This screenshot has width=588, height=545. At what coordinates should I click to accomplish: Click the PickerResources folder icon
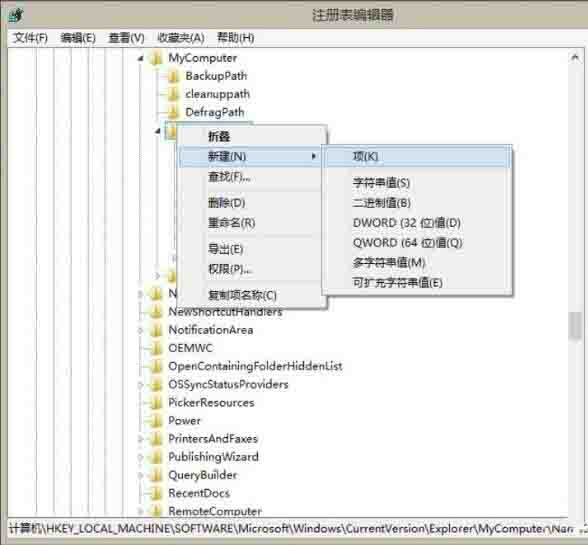(x=156, y=403)
